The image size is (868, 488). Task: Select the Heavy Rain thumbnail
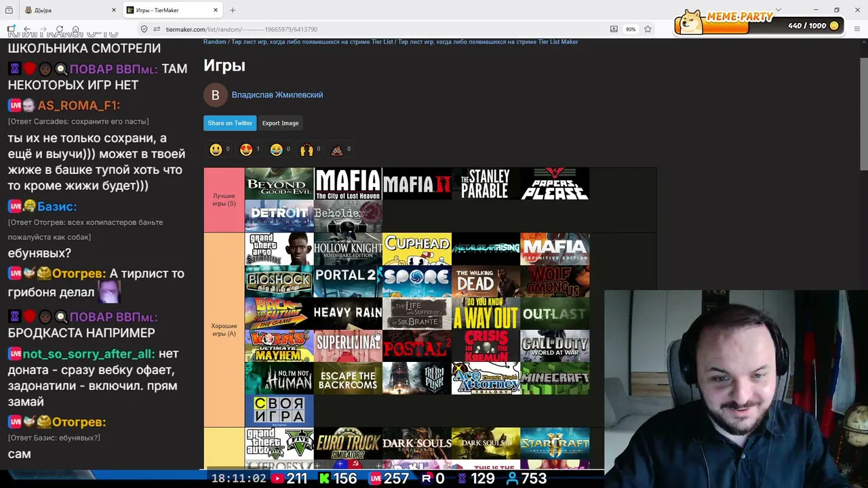[348, 314]
